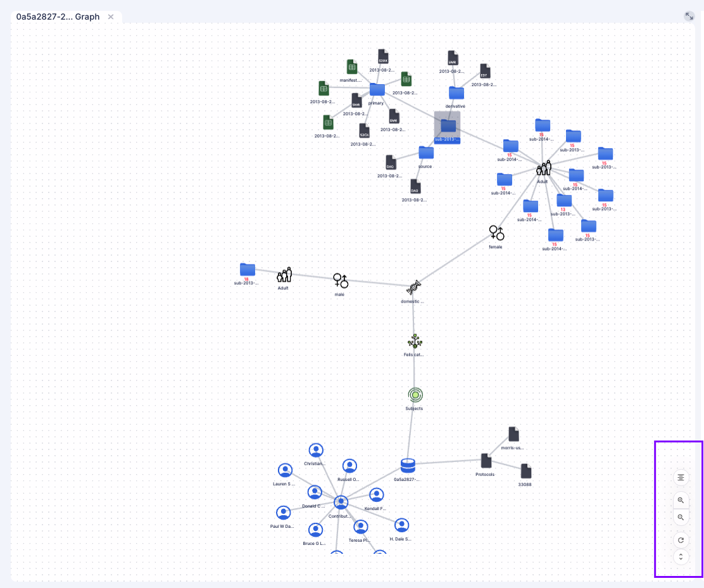Click the zoom out magnifier control
This screenshot has height=588, width=704.
point(681,517)
